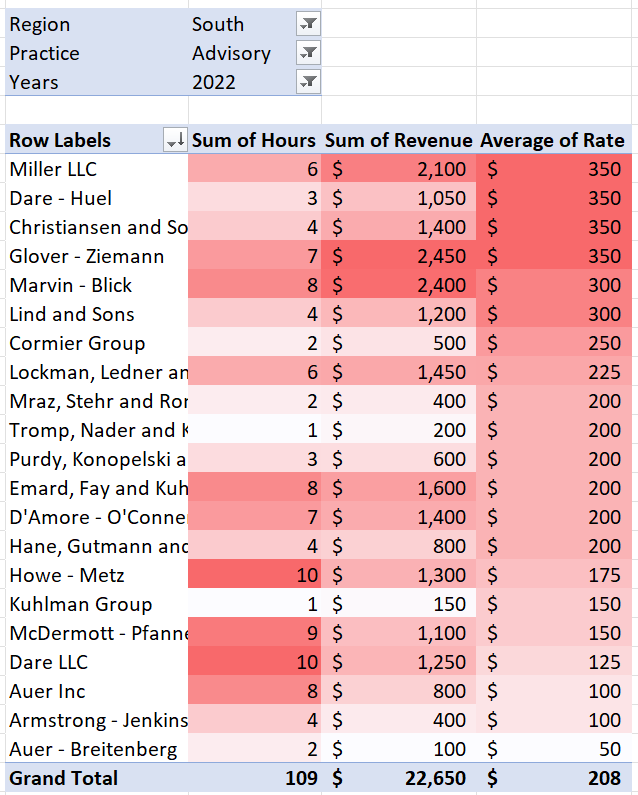Click the 2022 years value cell
This screenshot has width=638, height=795.
click(x=214, y=82)
